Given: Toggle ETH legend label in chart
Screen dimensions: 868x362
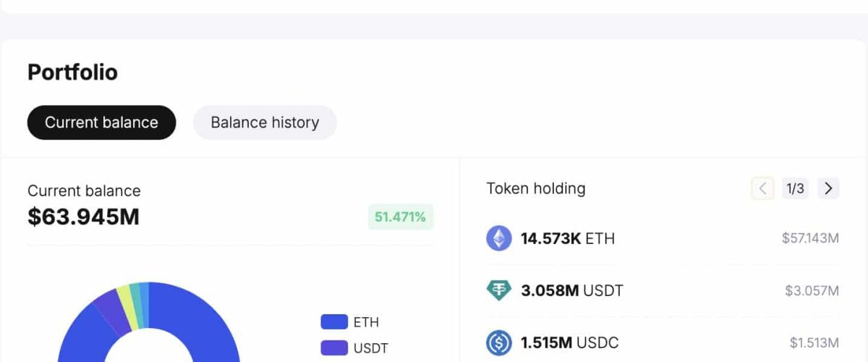Looking at the screenshot, I should (x=366, y=322).
